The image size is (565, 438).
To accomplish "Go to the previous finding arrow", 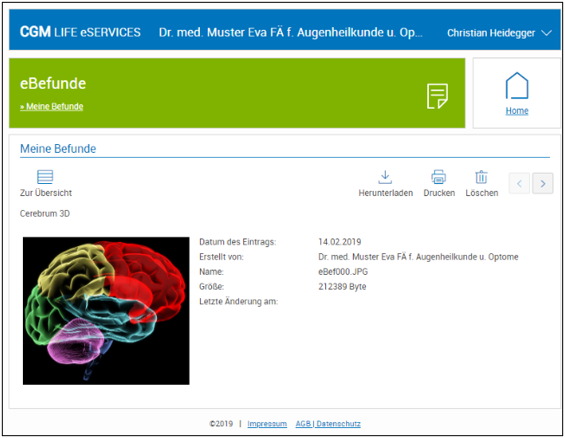I will (519, 184).
